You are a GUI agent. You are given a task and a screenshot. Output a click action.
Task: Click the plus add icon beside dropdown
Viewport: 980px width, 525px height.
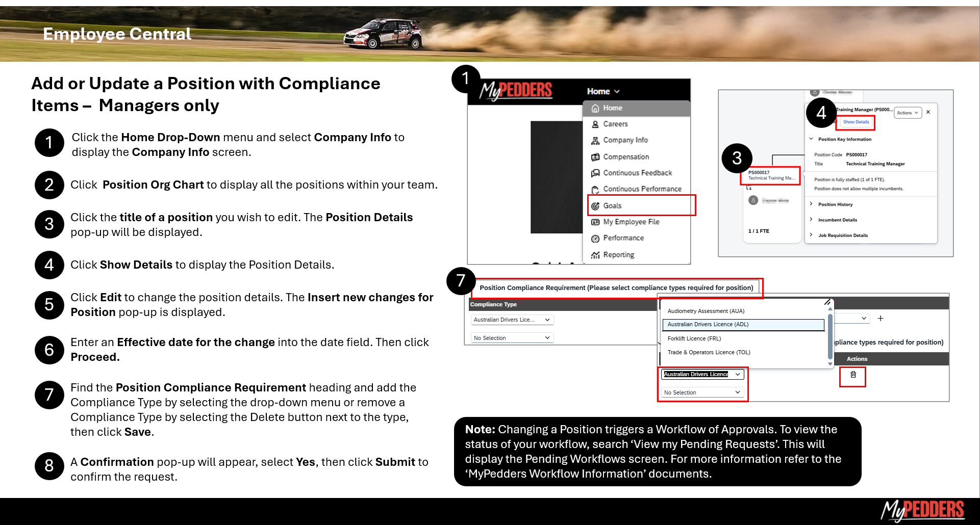point(881,319)
